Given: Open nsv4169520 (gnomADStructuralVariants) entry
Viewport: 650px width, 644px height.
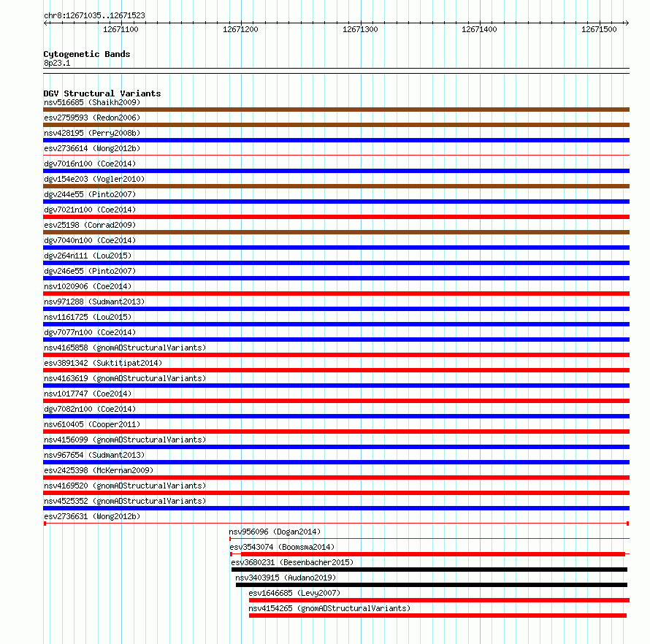Looking at the screenshot, I should (x=125, y=486).
